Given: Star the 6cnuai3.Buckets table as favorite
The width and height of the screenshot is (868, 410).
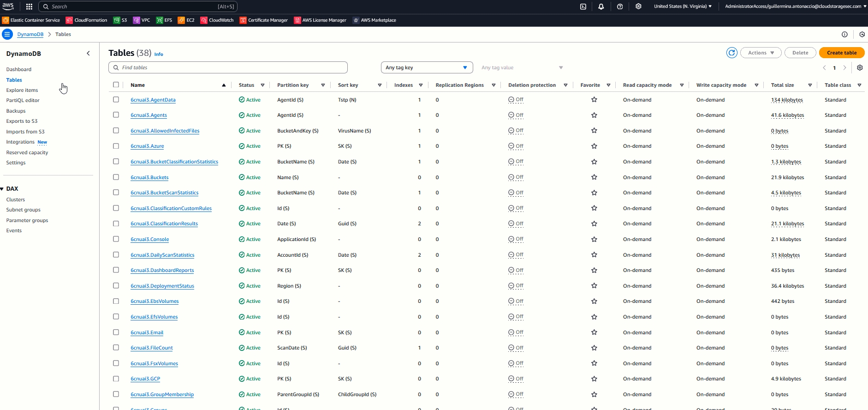Looking at the screenshot, I should tap(594, 177).
